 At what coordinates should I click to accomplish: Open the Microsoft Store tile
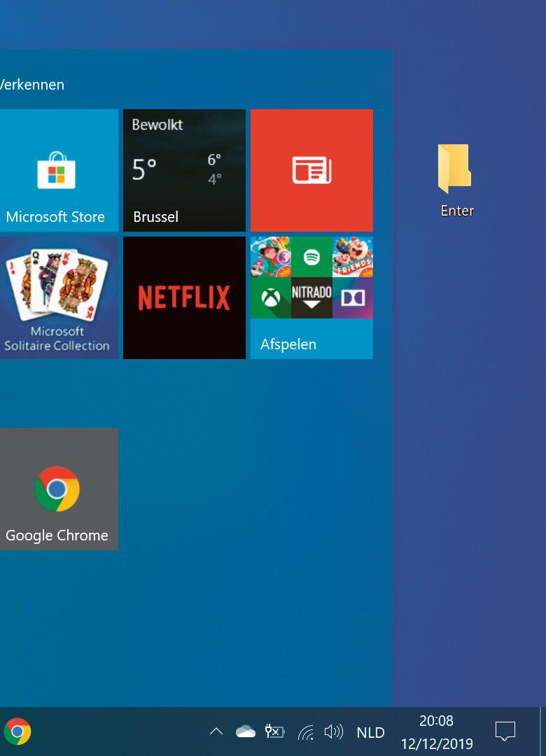coord(59,170)
